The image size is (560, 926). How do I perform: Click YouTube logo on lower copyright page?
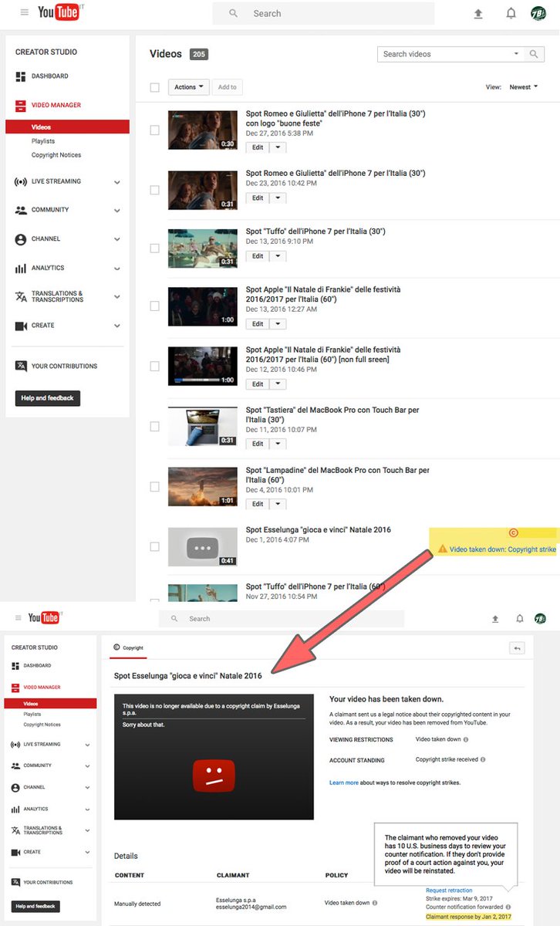coord(45,618)
